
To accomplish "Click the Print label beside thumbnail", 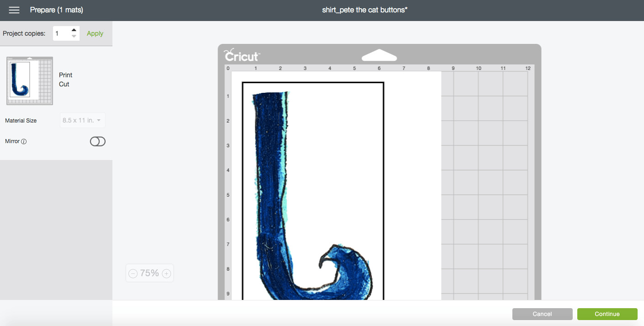I will pos(66,75).
